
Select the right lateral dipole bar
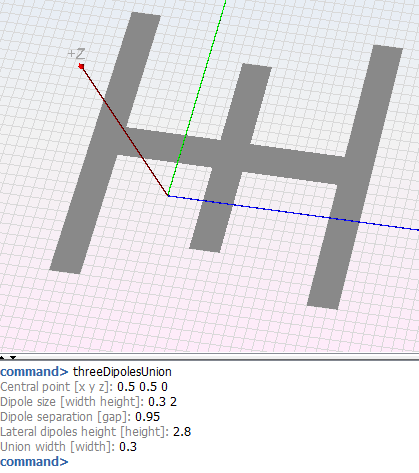click(x=355, y=177)
